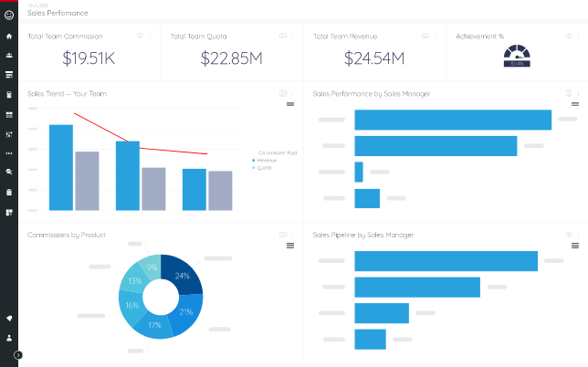Viewport: 588px width, 367px height.
Task: Open kebab menu on Sales Trend panel
Action: tap(292, 93)
